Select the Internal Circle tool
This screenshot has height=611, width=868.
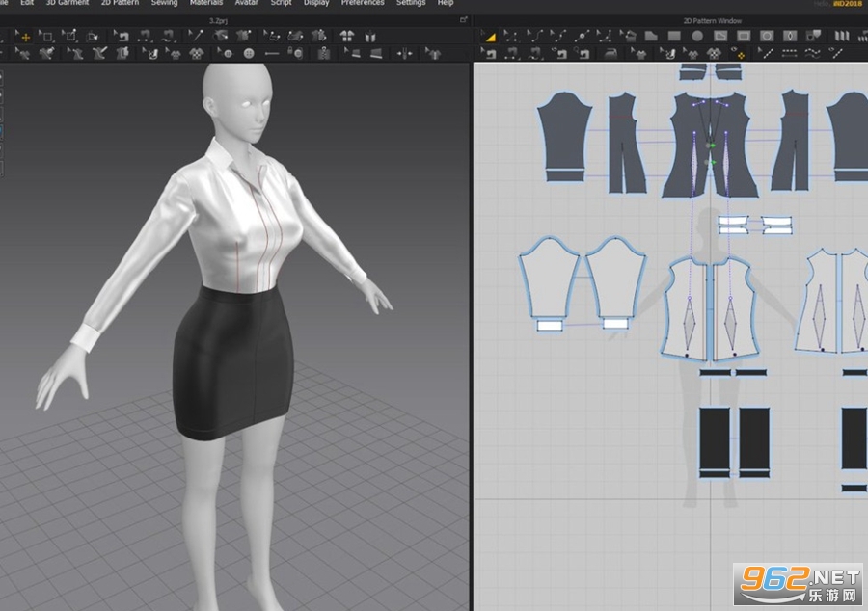point(767,37)
